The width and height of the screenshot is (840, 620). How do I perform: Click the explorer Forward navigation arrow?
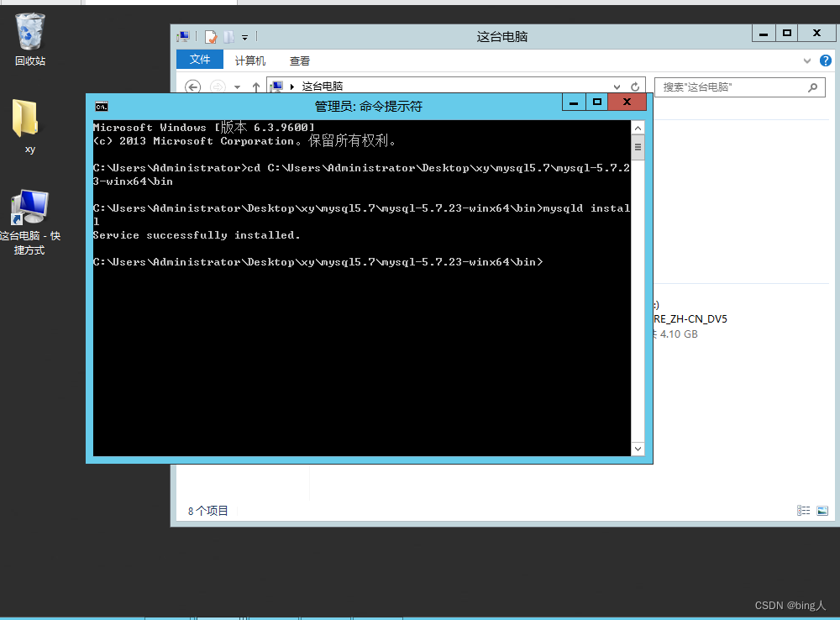pos(218,87)
